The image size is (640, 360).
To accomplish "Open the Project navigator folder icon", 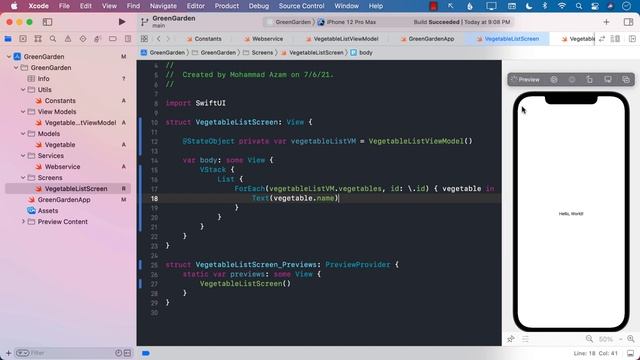I will click(x=8, y=39).
